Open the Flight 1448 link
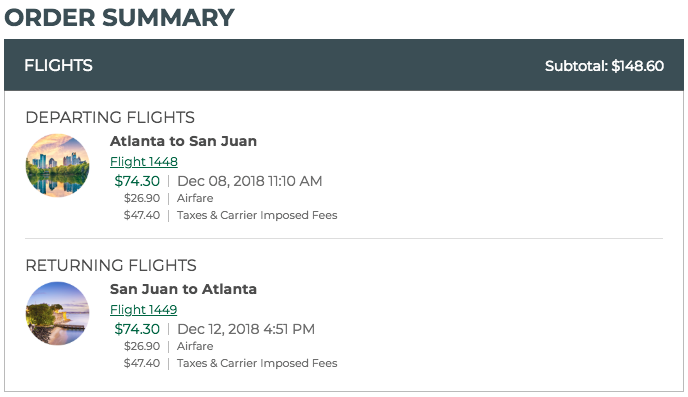 [x=143, y=161]
